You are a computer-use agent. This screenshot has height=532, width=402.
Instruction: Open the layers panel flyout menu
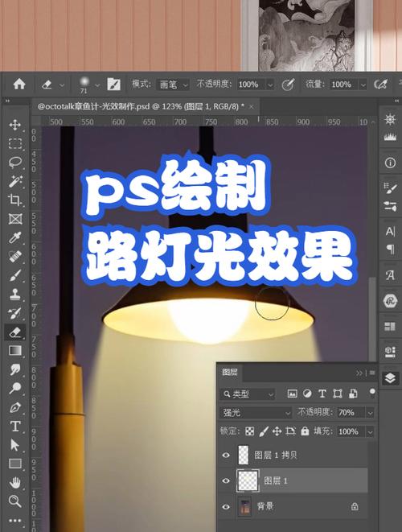372,373
